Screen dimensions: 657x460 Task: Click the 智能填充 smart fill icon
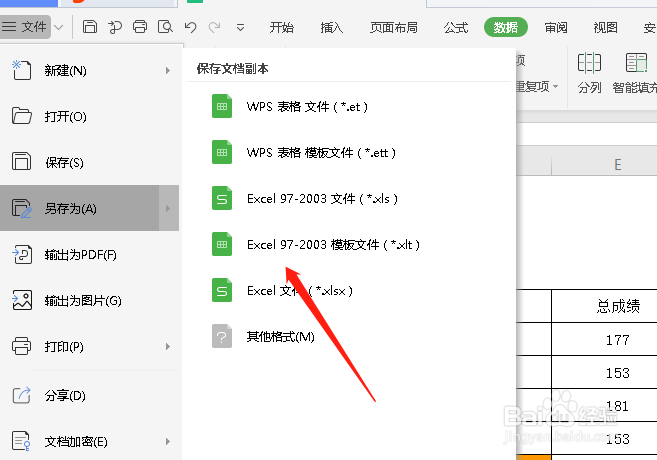[636, 63]
